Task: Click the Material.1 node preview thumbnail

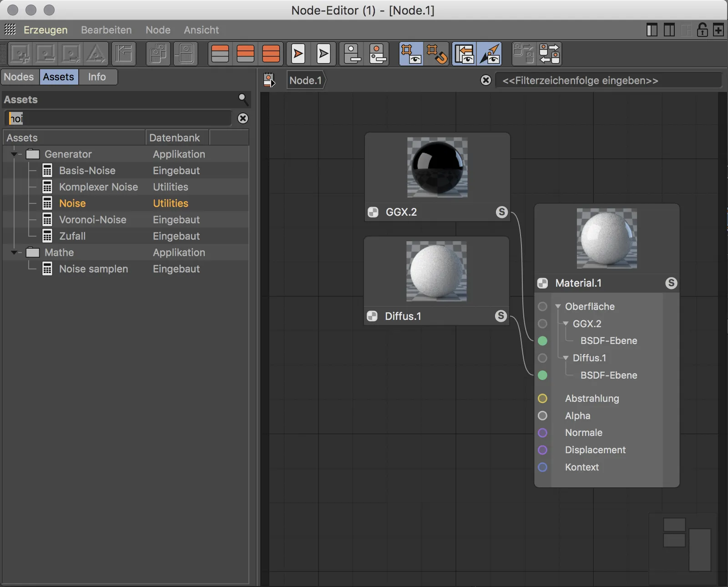Action: tap(607, 238)
